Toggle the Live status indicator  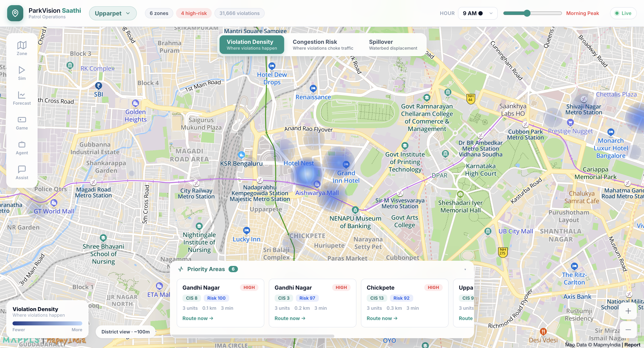(x=623, y=13)
